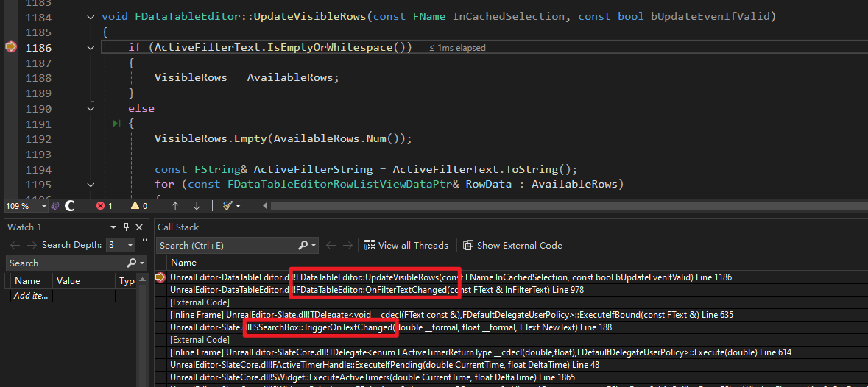Image resolution: width=868 pixels, height=387 pixels.
Task: Click ActiveFilterString on line 1194
Action: [x=313, y=169]
